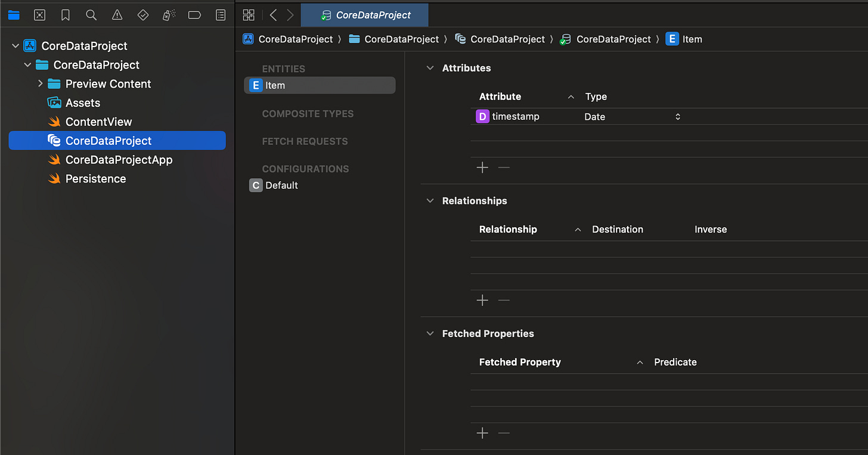Open the Find navigator magnifier
Viewport: 868px width, 455px height.
(91, 15)
